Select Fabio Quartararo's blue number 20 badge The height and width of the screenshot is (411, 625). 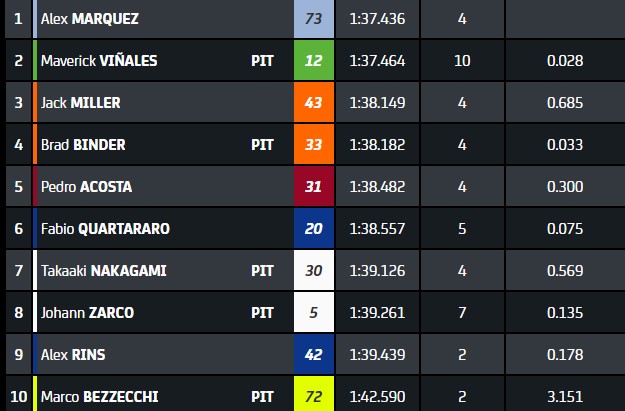coord(313,229)
